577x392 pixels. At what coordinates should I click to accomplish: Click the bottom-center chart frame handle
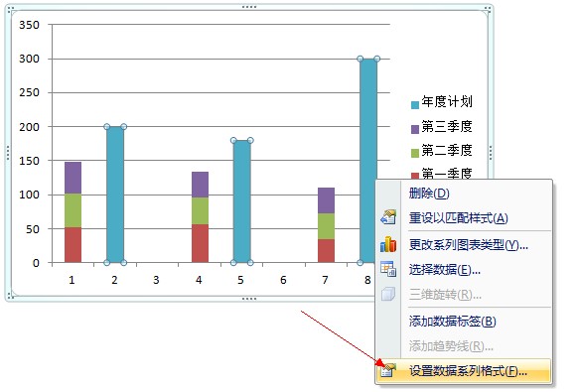(x=249, y=299)
